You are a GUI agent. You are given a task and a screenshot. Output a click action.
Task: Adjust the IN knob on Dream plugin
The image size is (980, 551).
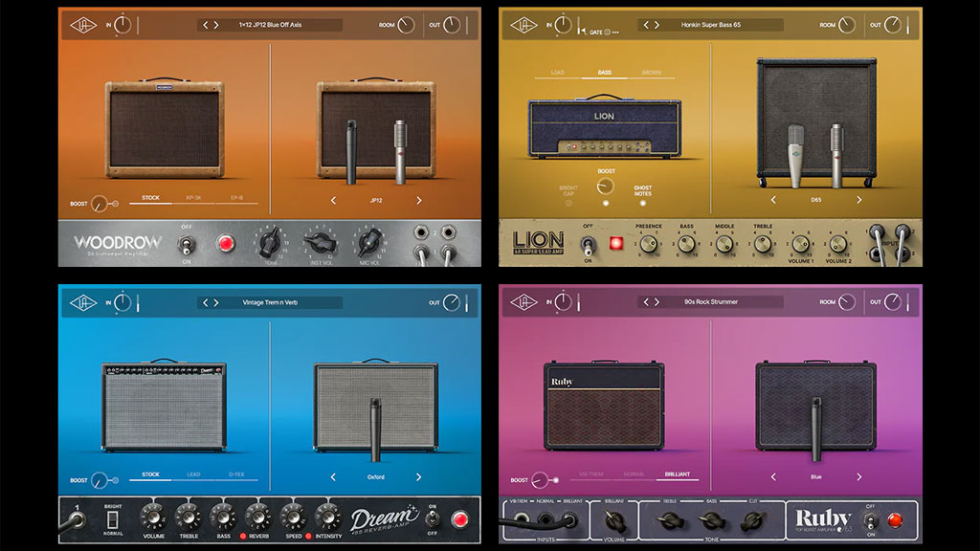(122, 303)
